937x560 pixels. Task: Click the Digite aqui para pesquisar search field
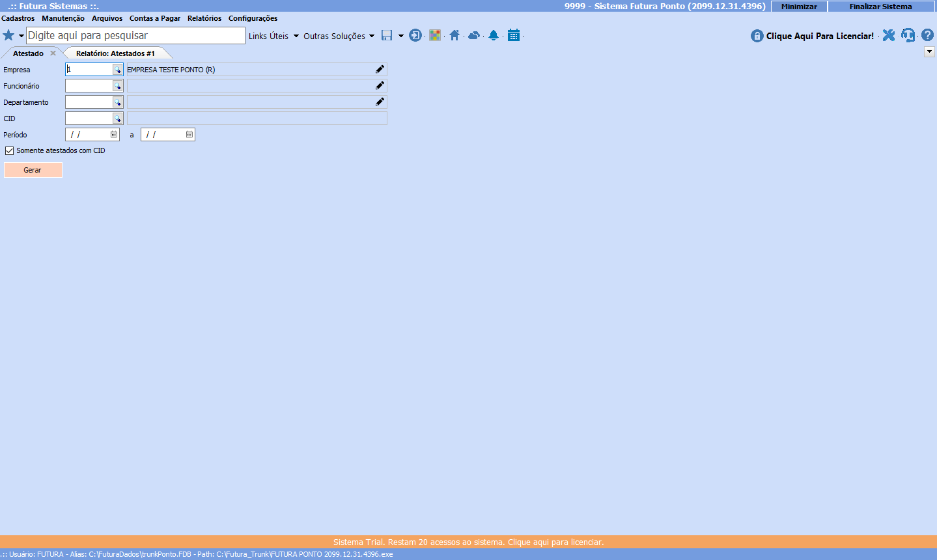point(135,36)
